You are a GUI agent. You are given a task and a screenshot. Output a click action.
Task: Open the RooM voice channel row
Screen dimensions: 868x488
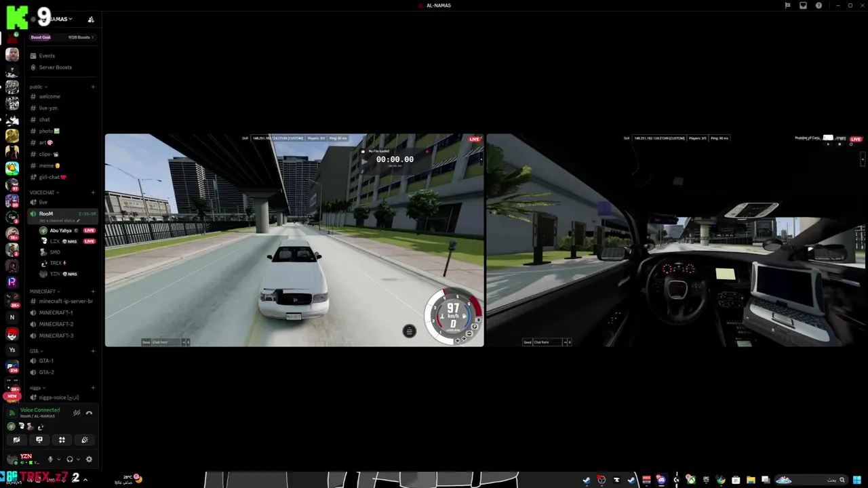point(62,216)
